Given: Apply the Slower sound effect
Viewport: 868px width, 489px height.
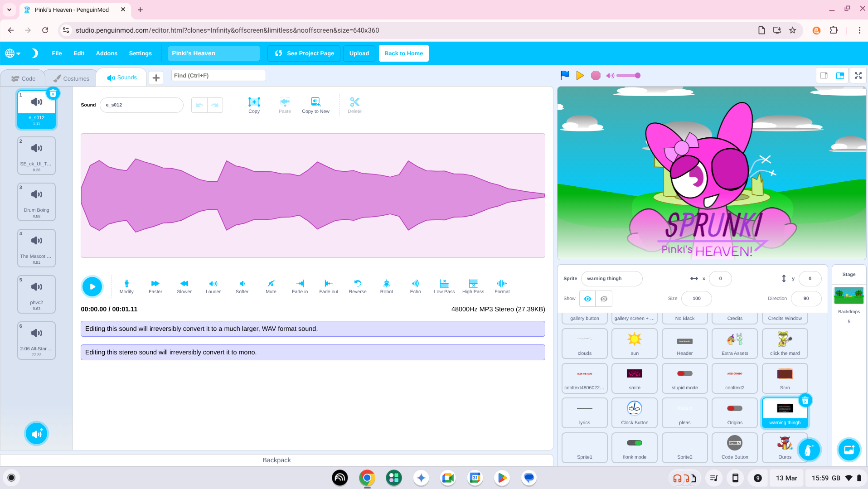Looking at the screenshot, I should tap(184, 286).
